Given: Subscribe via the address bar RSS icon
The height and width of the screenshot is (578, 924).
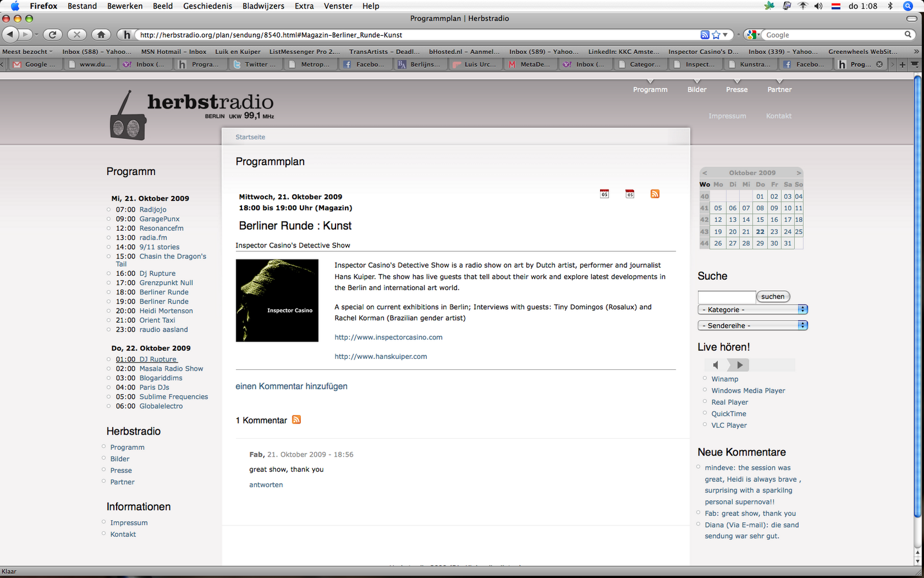Looking at the screenshot, I should [705, 35].
